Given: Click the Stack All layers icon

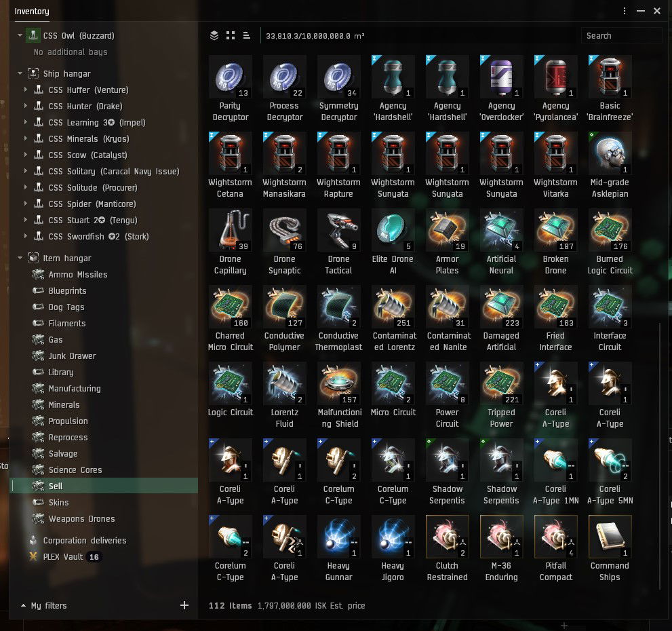Looking at the screenshot, I should click(214, 36).
